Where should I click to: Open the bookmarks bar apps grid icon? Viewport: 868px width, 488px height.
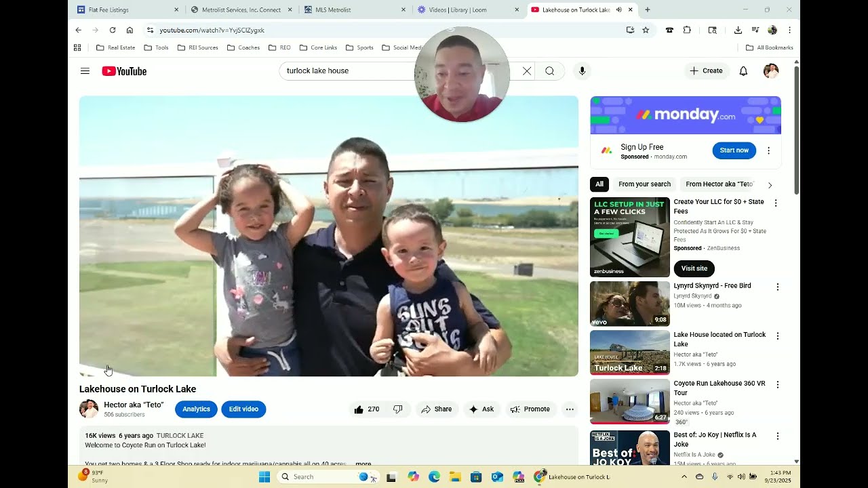point(77,47)
